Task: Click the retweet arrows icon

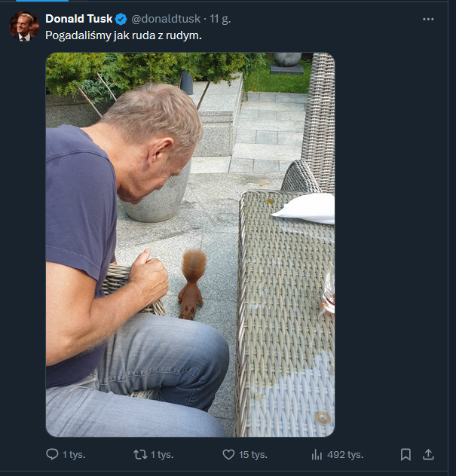Action: tap(139, 454)
